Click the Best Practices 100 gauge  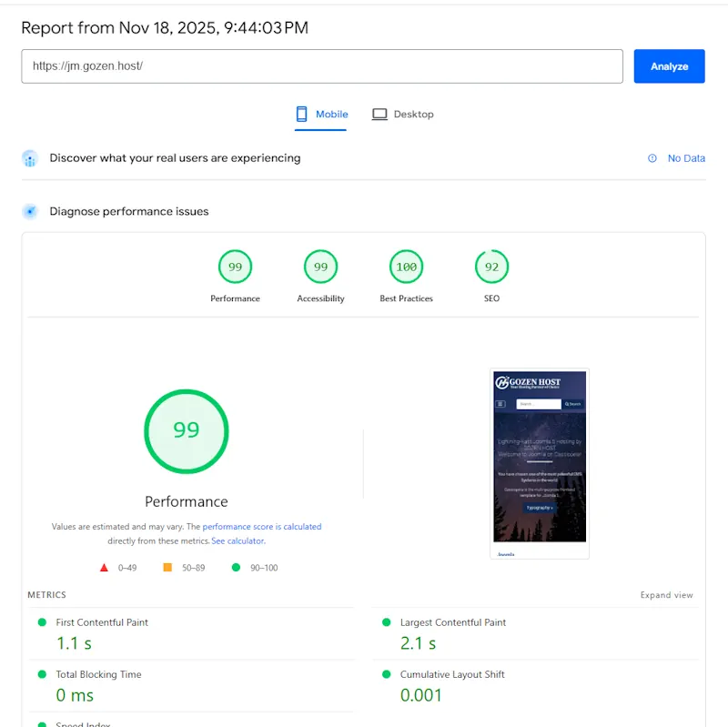406,267
